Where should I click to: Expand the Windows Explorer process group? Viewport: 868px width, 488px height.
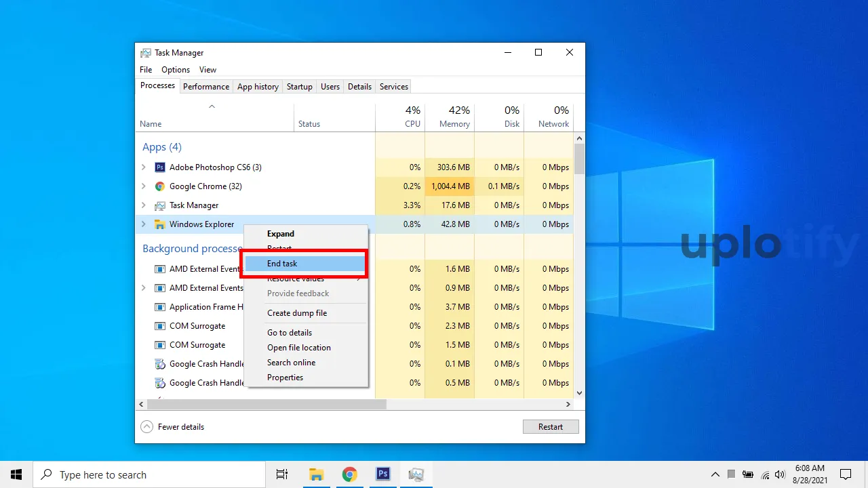tap(143, 224)
